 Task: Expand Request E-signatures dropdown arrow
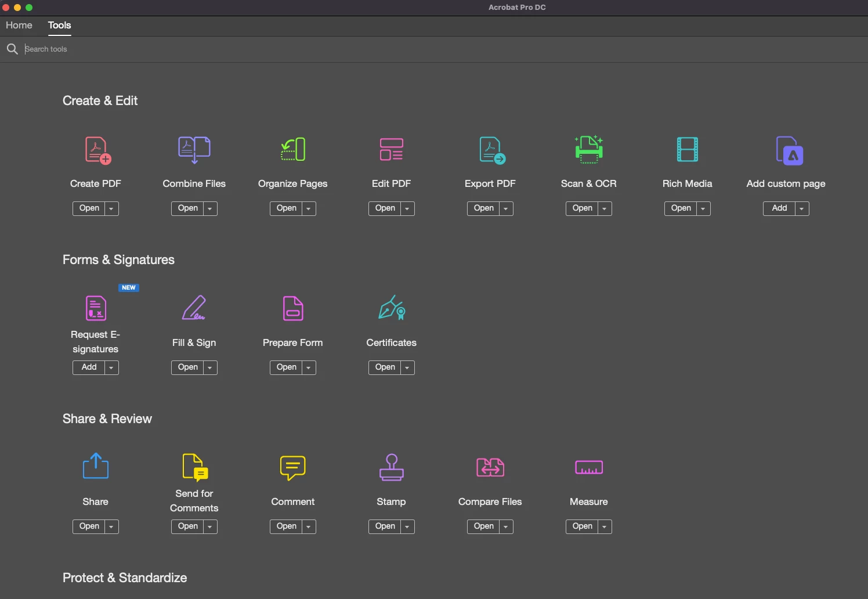click(x=111, y=367)
